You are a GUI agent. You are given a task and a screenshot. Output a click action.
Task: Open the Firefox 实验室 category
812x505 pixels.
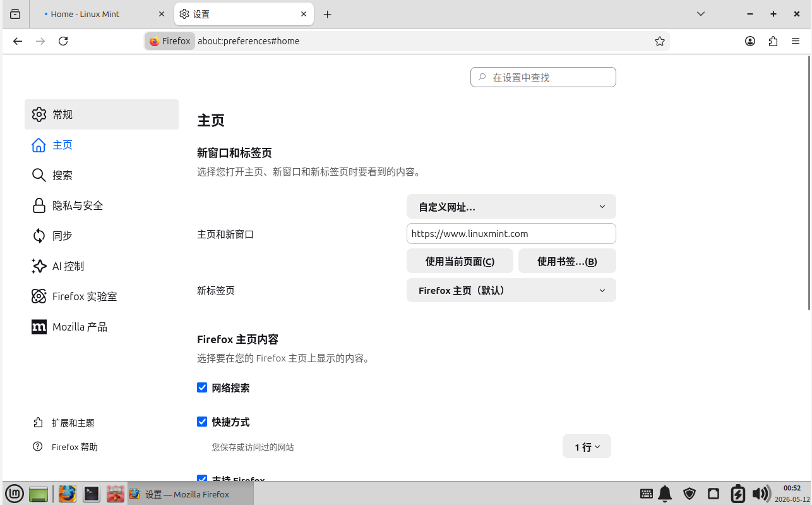[102, 296]
